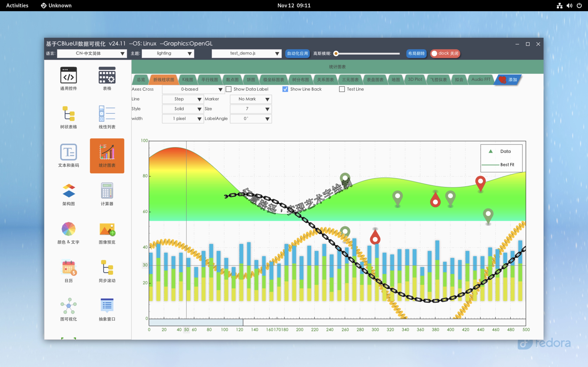Open the 表格 table icon
Viewport: 588px width, 367px height.
pos(107,75)
